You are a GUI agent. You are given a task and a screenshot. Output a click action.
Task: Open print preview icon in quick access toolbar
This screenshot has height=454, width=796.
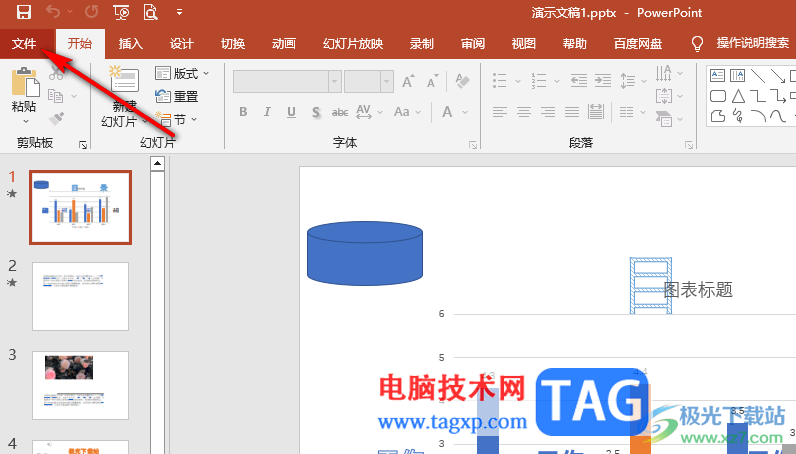pos(150,12)
